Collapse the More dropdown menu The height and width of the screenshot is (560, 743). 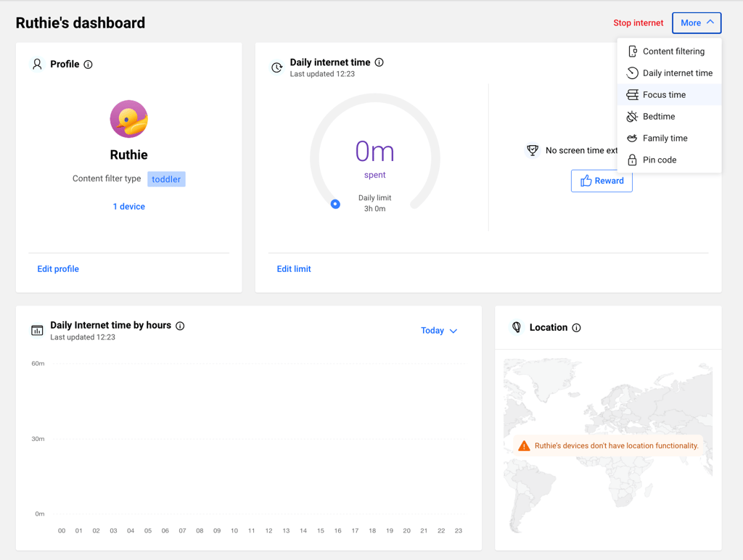tap(697, 22)
